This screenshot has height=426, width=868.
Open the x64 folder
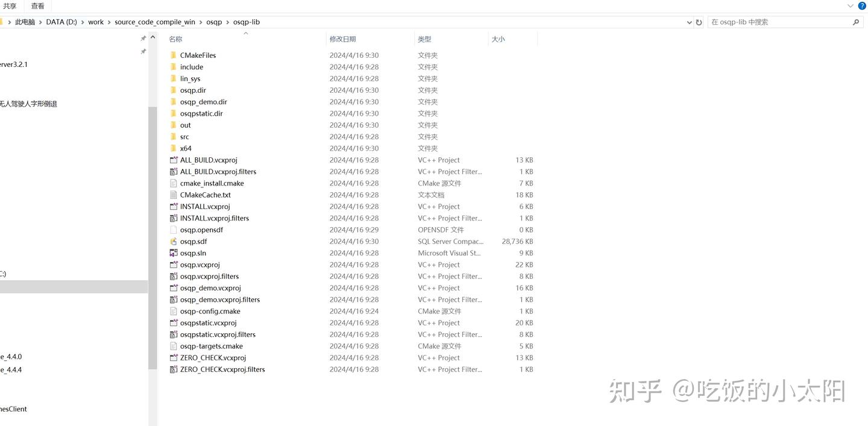(185, 148)
